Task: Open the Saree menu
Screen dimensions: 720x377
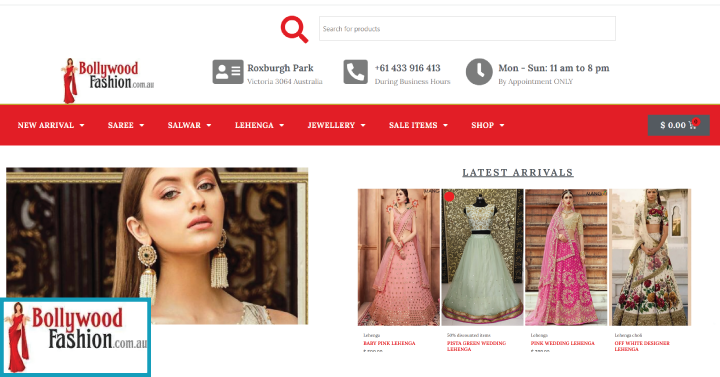Action: [x=120, y=125]
